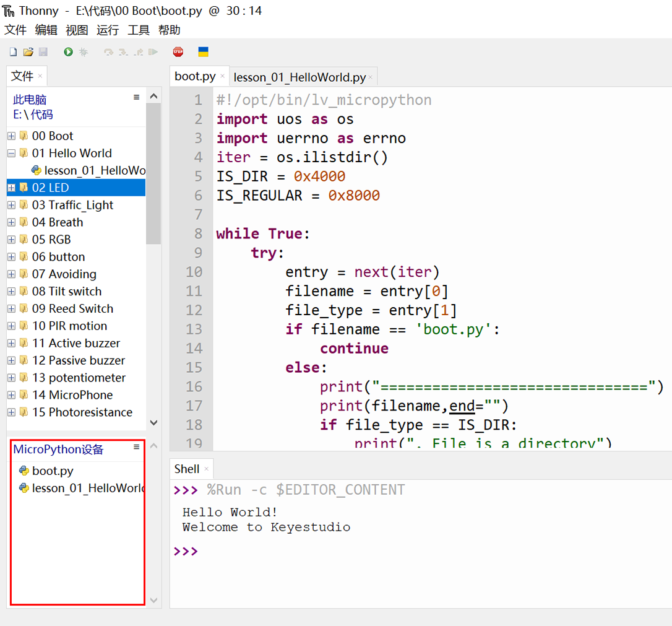Close the boot.py editor tab
This screenshot has width=672, height=626.
pos(222,76)
